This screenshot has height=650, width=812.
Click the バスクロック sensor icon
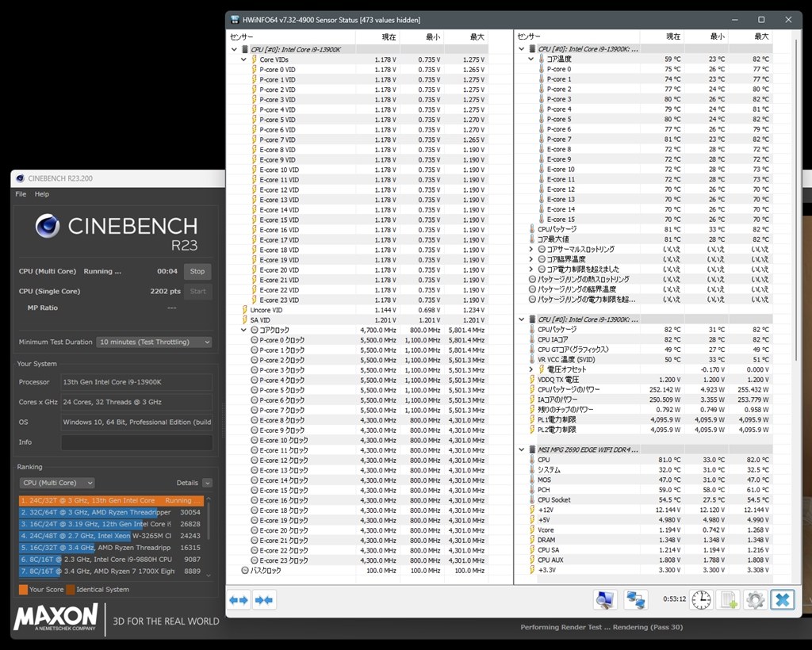point(244,570)
